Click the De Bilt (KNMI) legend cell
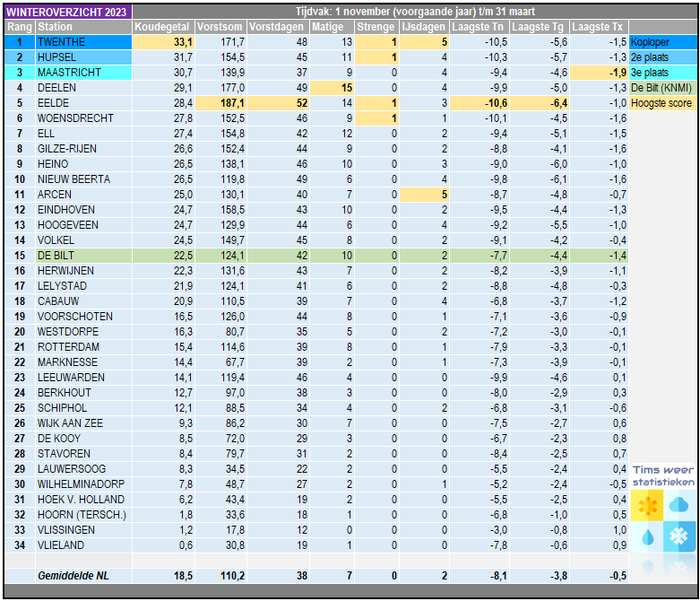This screenshot has height=601, width=700. pos(663,88)
